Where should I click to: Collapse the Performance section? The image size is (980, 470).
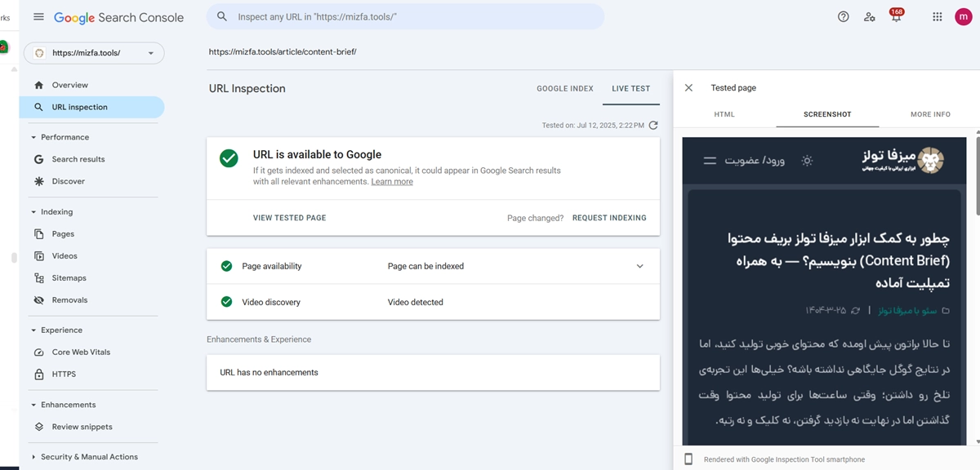[33, 137]
